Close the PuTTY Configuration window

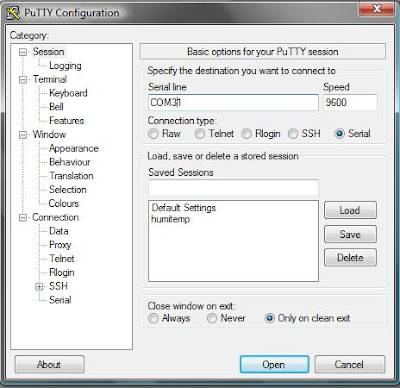376,8
